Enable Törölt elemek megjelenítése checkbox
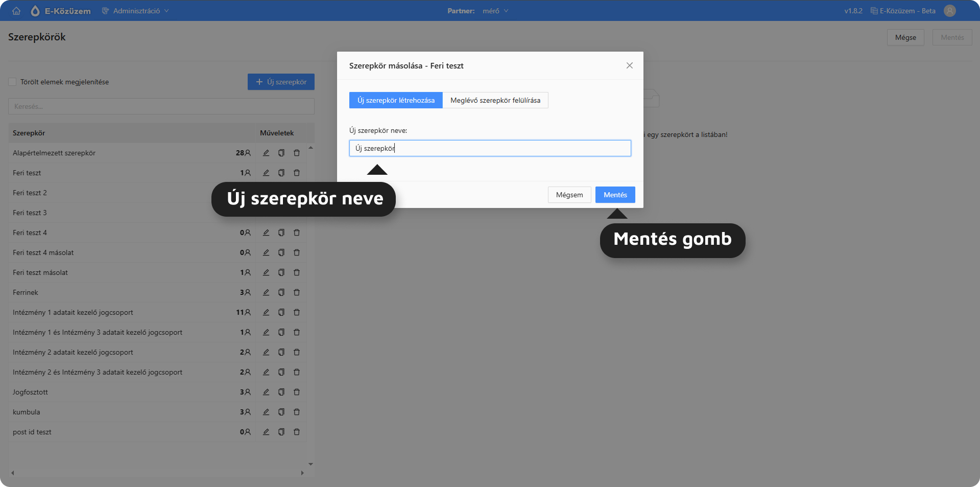The width and height of the screenshot is (980, 487). [x=13, y=82]
